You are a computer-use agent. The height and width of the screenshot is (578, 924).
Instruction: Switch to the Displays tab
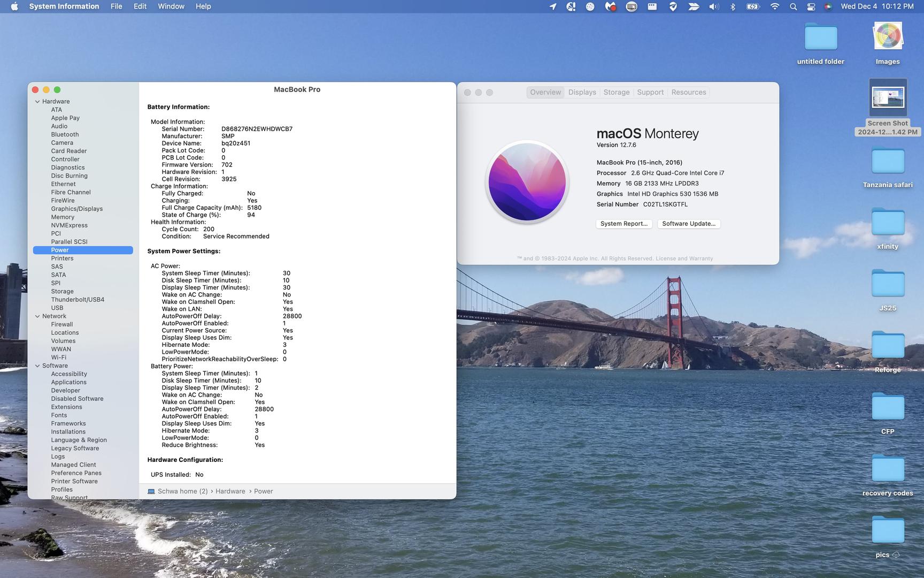click(582, 92)
